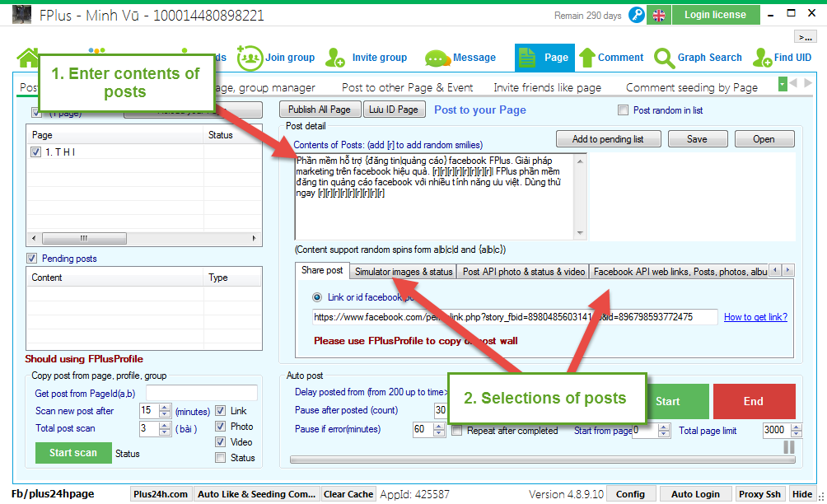Click the down arrow of the post contents scrollbar
Screen dimensions: 827x504
pyautogui.click(x=580, y=232)
